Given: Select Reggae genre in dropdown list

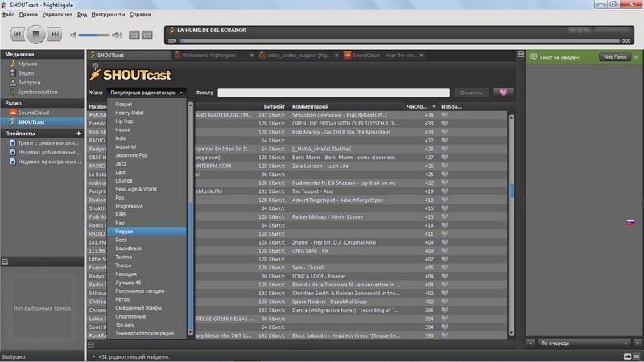Looking at the screenshot, I should 147,232.
